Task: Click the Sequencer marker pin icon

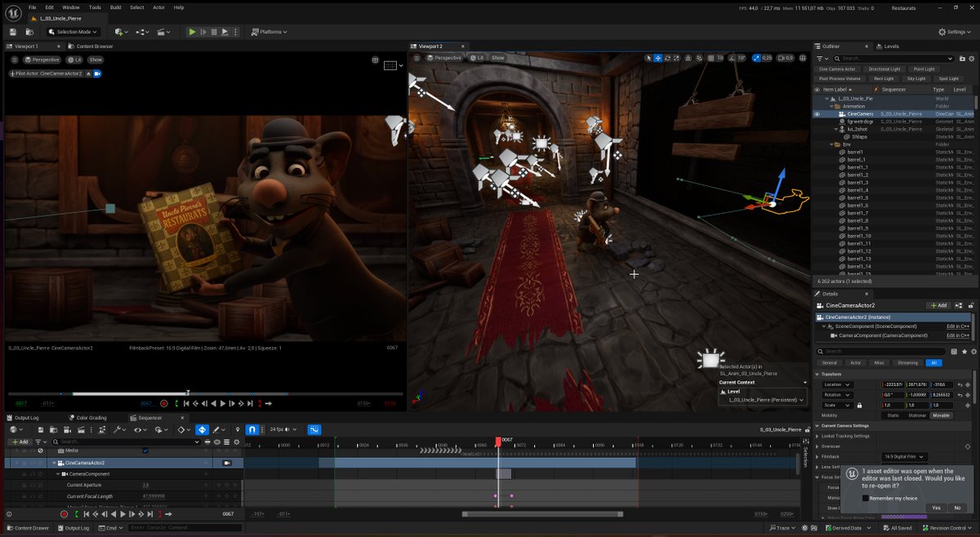Action: click(238, 429)
